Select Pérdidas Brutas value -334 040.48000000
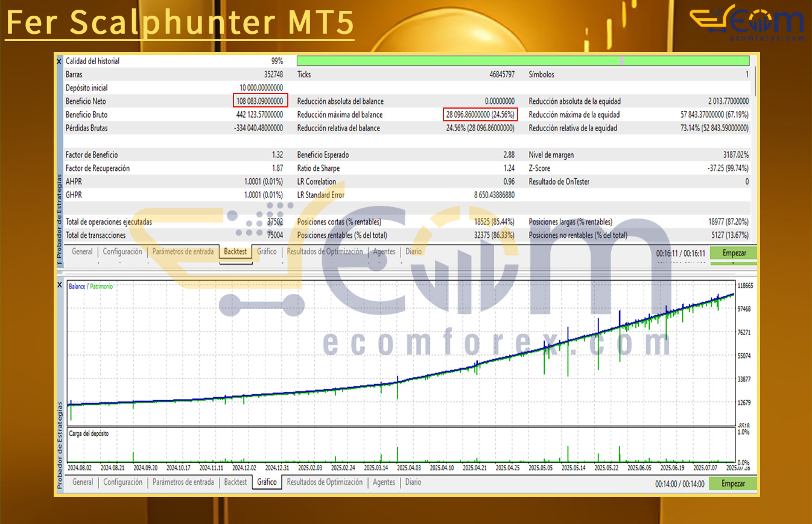 (x=259, y=128)
